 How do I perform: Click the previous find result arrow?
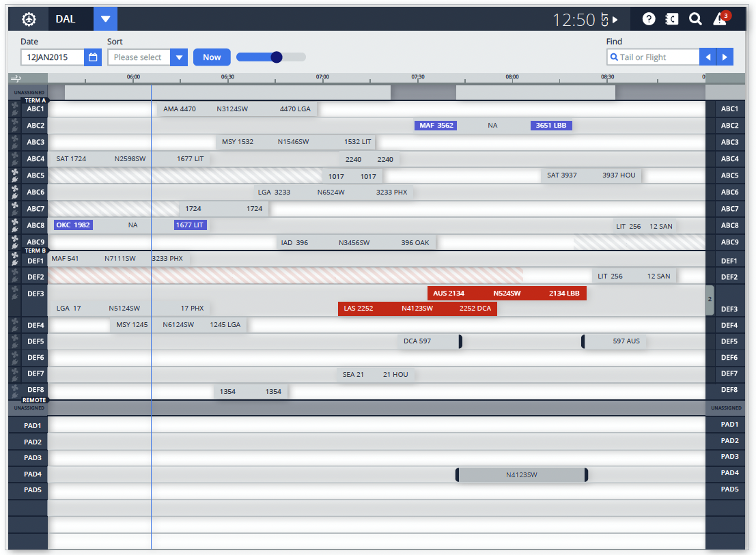point(708,57)
